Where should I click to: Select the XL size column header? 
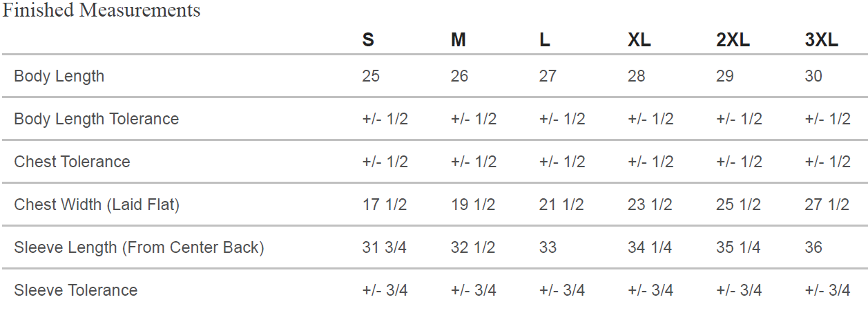(x=639, y=40)
